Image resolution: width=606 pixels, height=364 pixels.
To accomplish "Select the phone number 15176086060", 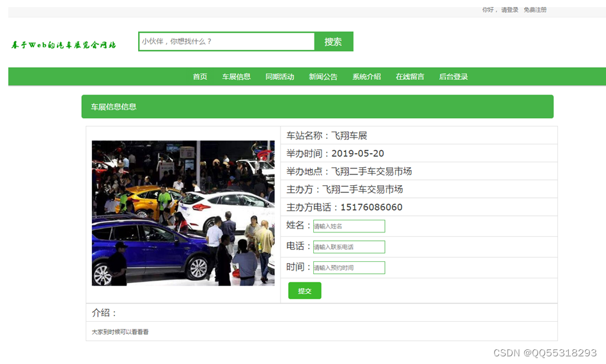I will [371, 208].
